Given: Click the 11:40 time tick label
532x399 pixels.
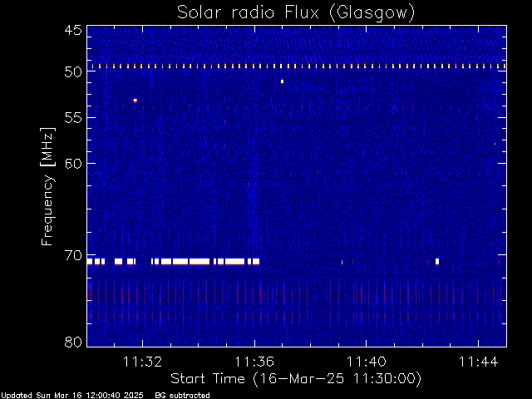Looking at the screenshot, I should 367,362.
